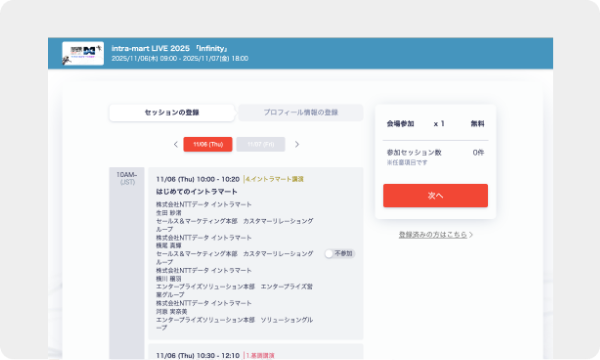This screenshot has height=360, width=600.
Task: Go to next date with right chevron
Action: 297,144
